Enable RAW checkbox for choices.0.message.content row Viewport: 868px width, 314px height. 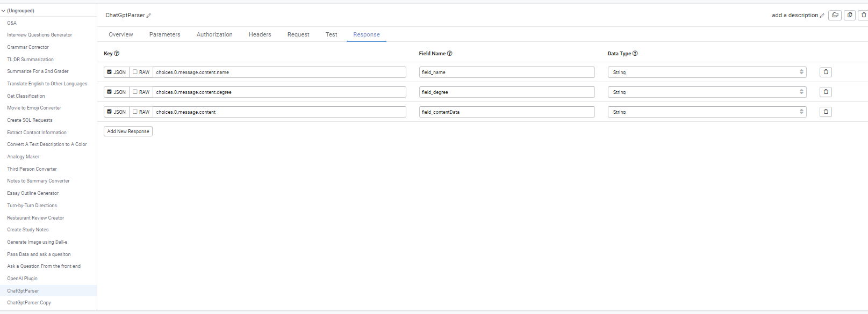tap(135, 112)
